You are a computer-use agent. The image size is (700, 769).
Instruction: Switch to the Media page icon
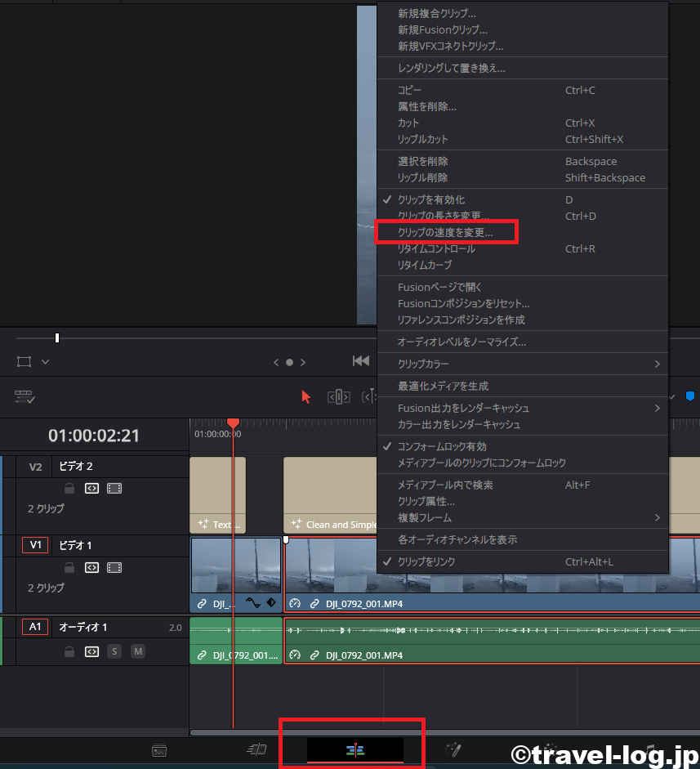click(x=159, y=750)
